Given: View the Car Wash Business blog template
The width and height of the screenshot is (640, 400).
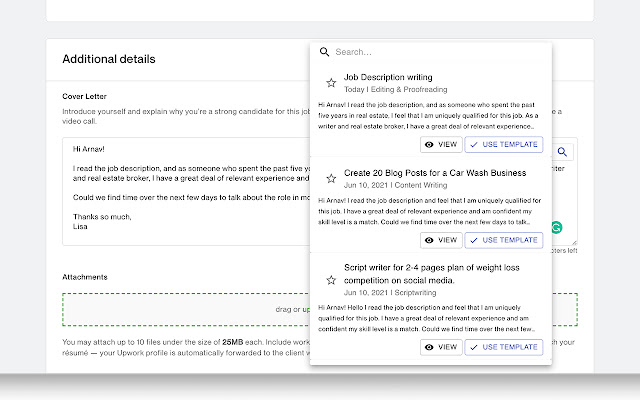Looking at the screenshot, I should coord(441,240).
